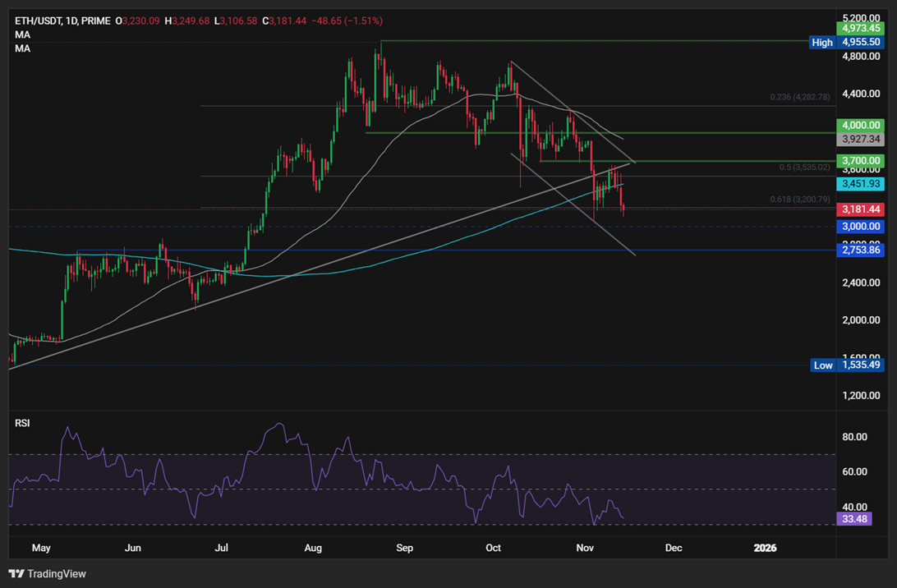Select the first MA indicator legend entry

(x=21, y=34)
